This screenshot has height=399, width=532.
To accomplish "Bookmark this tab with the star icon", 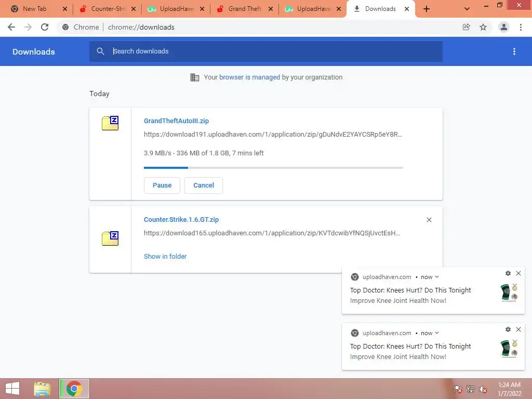I will point(483,27).
